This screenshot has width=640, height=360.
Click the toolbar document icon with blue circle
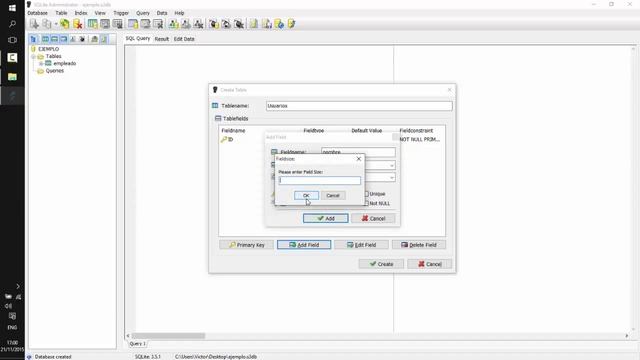tap(279, 24)
